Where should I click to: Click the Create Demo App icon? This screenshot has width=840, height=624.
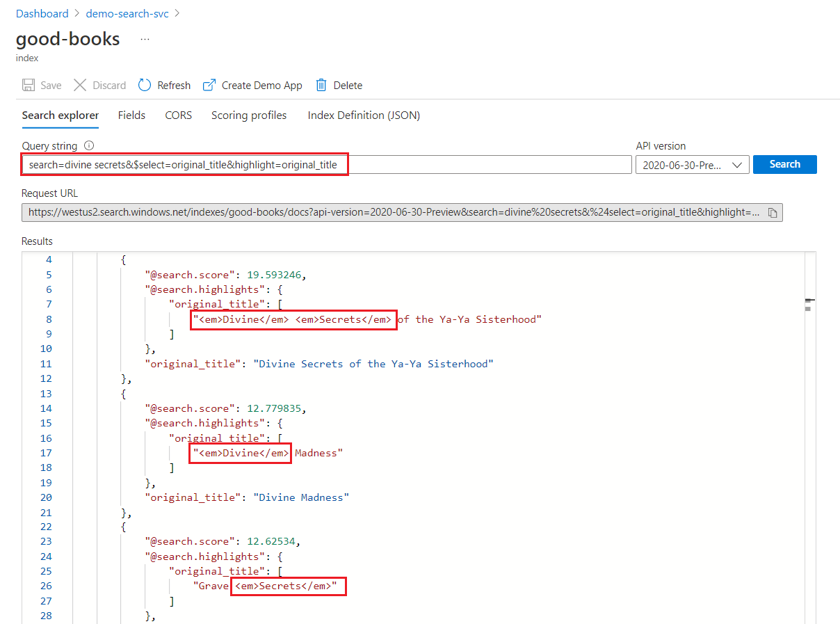pos(209,86)
